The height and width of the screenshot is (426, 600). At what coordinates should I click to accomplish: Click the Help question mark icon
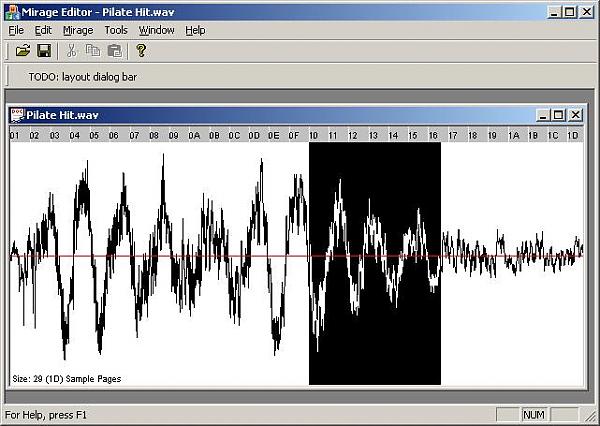click(x=141, y=51)
